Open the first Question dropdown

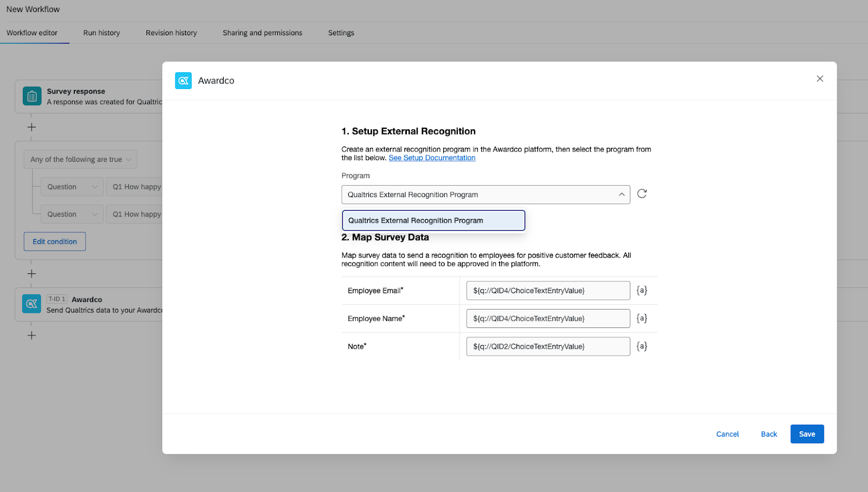tap(72, 187)
